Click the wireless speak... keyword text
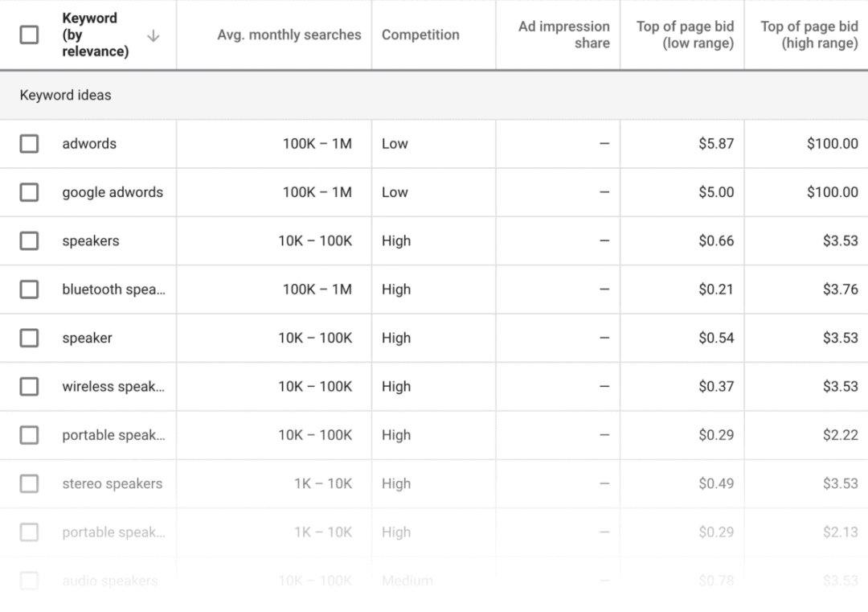The width and height of the screenshot is (868, 612). [x=113, y=387]
